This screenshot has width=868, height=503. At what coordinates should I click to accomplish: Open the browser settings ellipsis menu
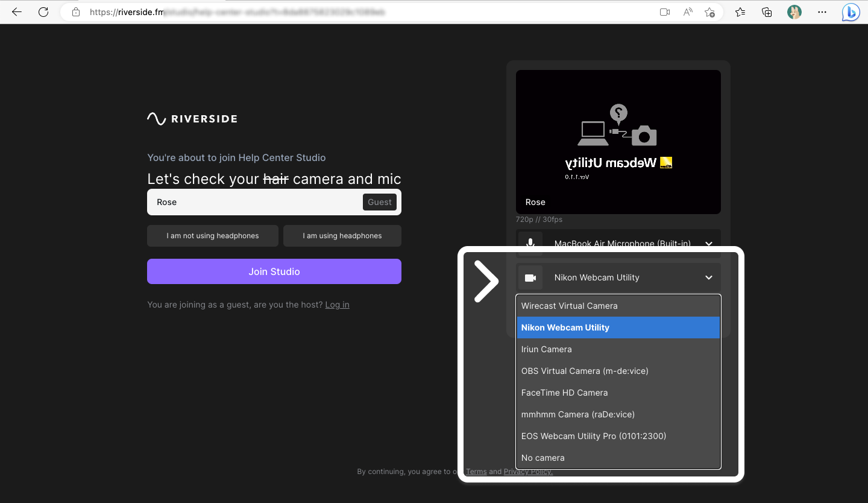coord(822,12)
